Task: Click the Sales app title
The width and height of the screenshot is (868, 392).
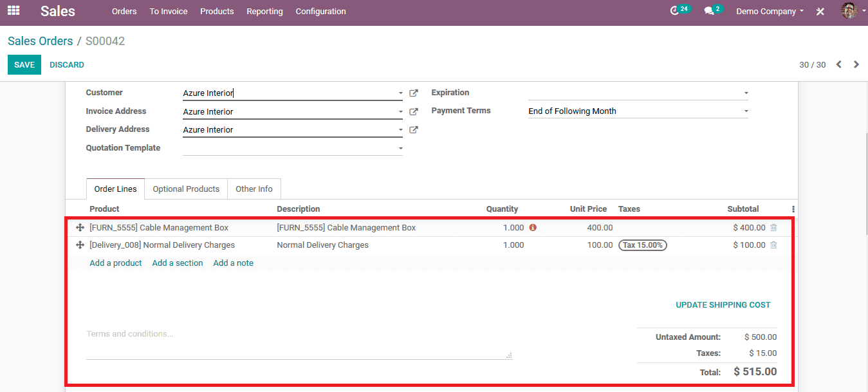Action: [58, 11]
